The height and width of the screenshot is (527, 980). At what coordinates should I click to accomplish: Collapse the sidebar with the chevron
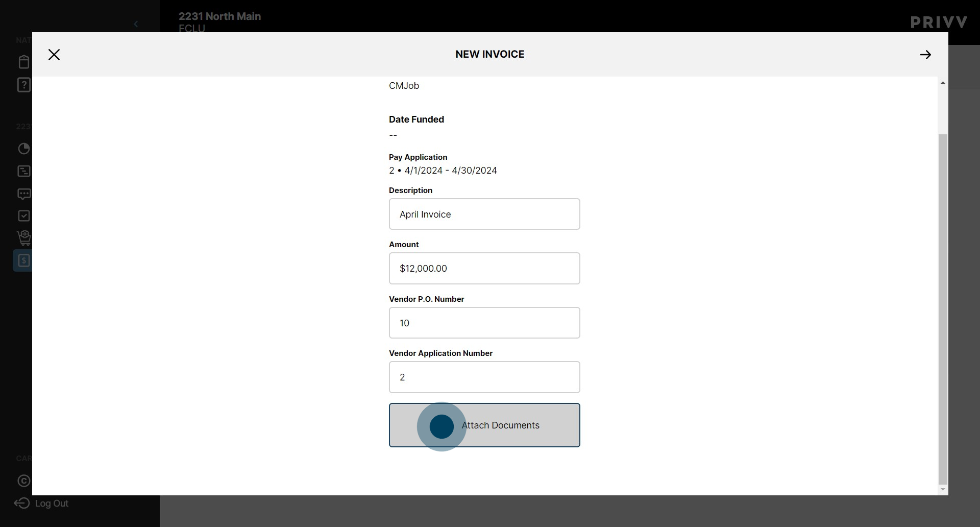(x=136, y=24)
